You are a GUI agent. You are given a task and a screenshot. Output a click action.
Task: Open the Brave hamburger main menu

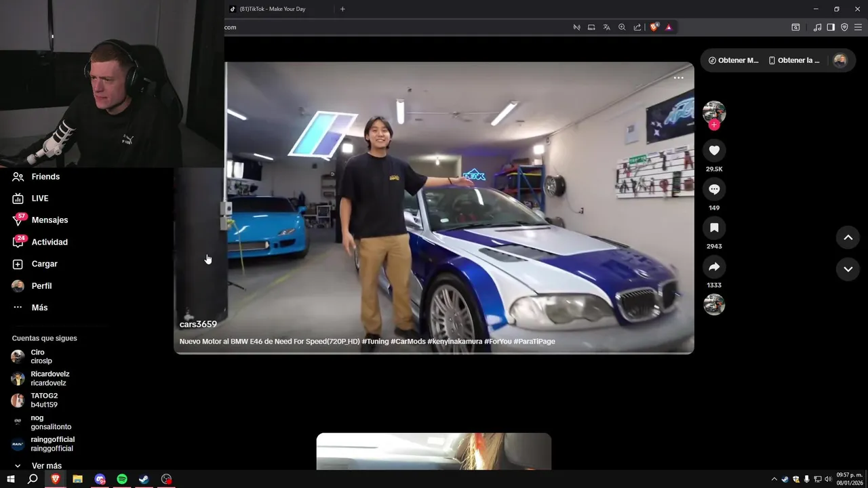tap(858, 27)
